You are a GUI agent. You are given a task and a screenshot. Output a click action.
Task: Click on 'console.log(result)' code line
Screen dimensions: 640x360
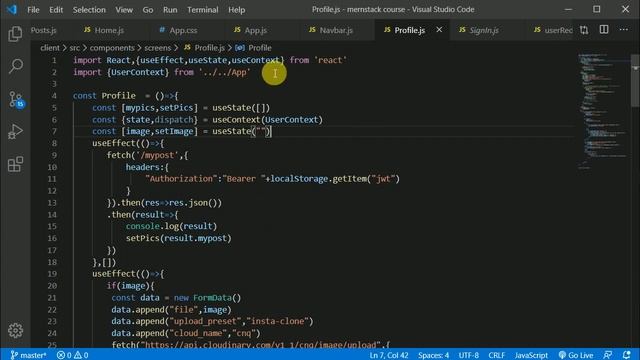171,226
